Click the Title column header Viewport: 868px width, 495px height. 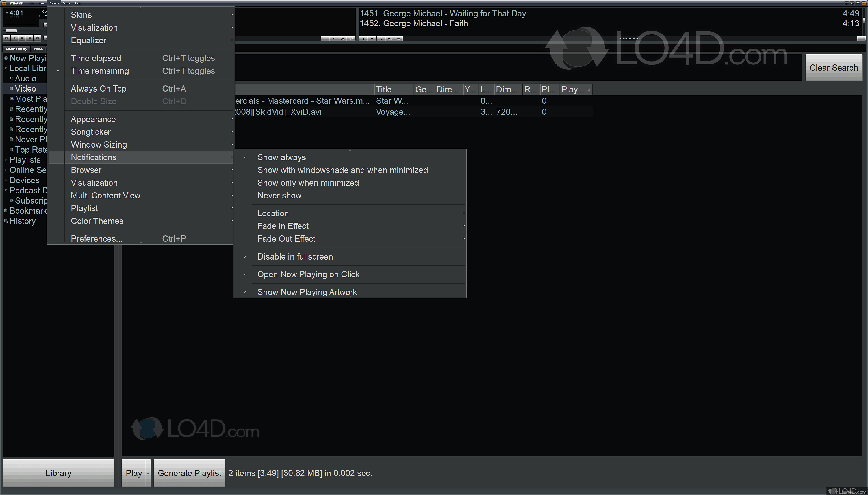394,89
